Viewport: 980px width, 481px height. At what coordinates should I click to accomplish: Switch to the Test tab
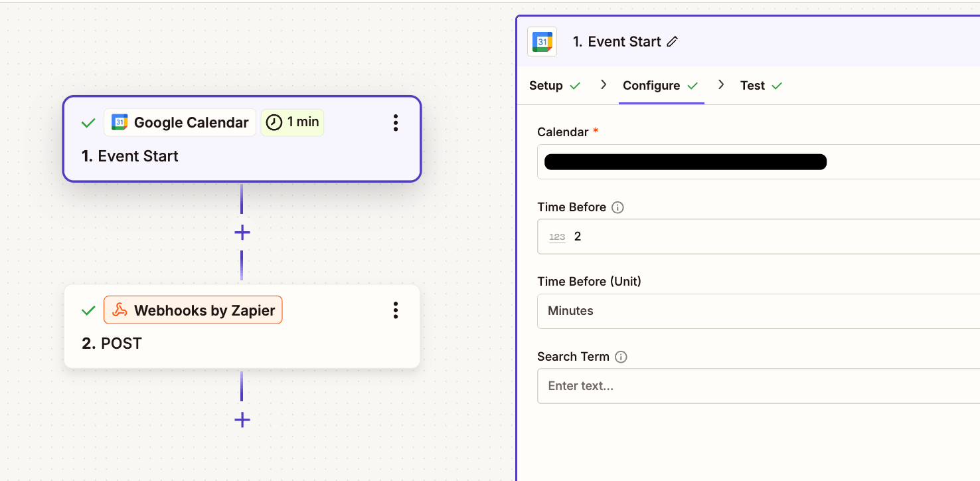click(x=753, y=86)
